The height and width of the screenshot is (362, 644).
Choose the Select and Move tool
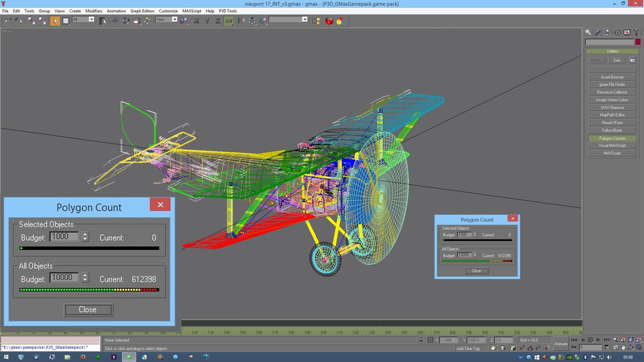115,21
